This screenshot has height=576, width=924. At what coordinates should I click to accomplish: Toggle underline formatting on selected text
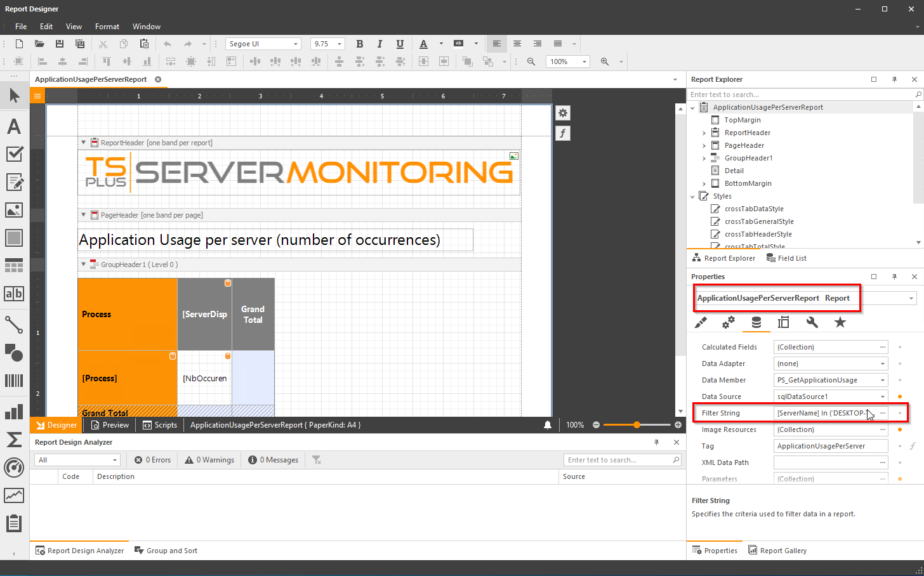click(400, 44)
